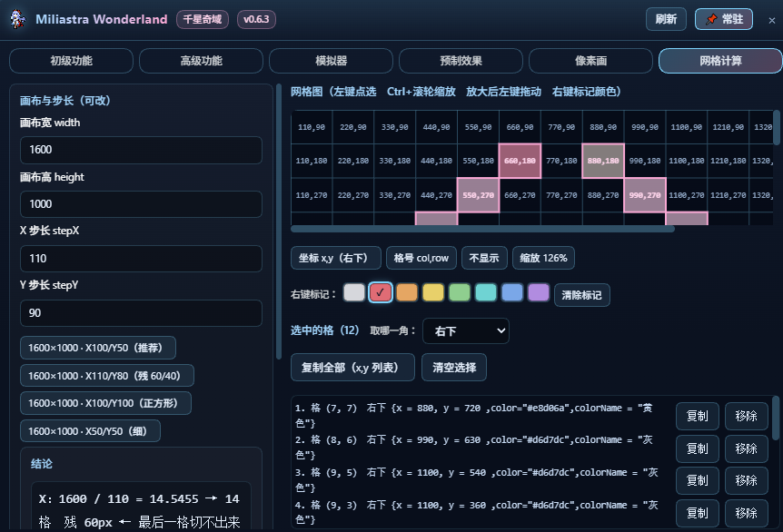This screenshot has width=783, height=532.
Task: Click the 缩放 126% zoom button
Action: pyautogui.click(x=543, y=258)
